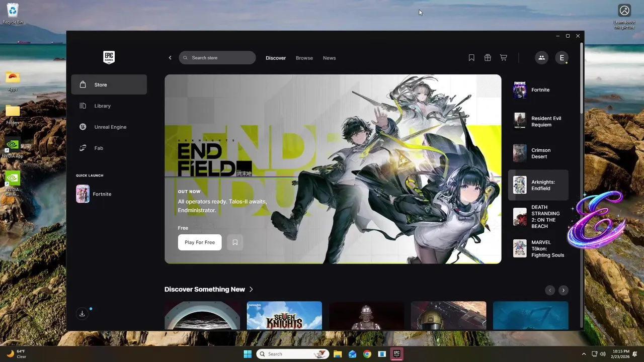The image size is (644, 362).
Task: Click the Search store field
Action: [217, 58]
